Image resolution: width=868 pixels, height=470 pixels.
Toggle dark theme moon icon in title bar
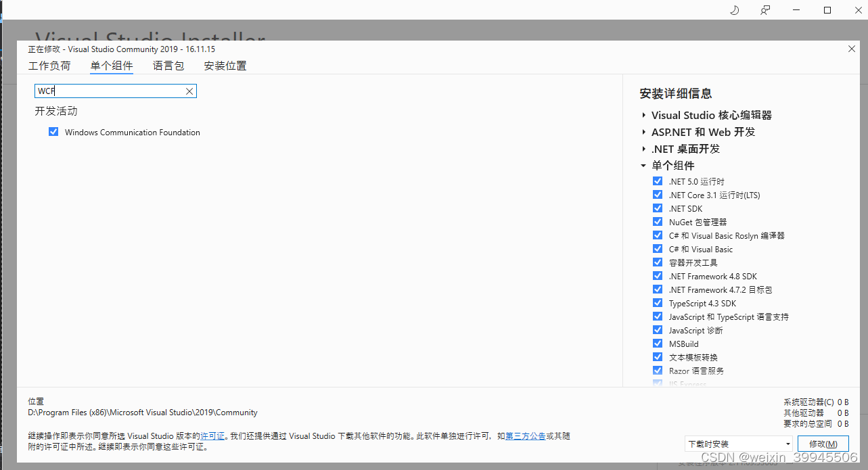click(x=735, y=10)
